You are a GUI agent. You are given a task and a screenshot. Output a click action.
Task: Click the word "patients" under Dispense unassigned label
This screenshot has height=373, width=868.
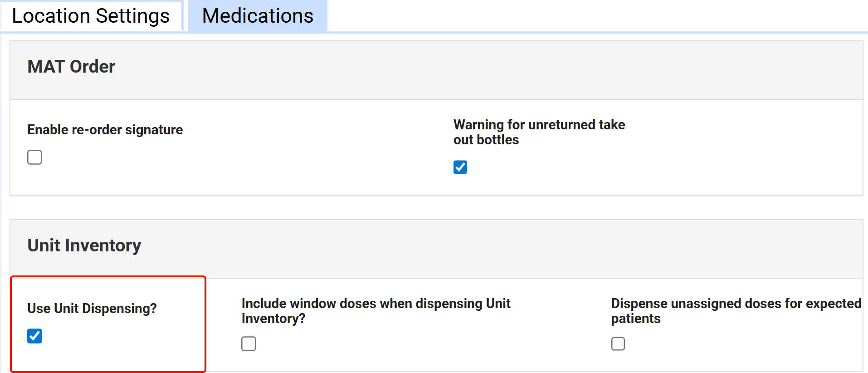tap(635, 319)
